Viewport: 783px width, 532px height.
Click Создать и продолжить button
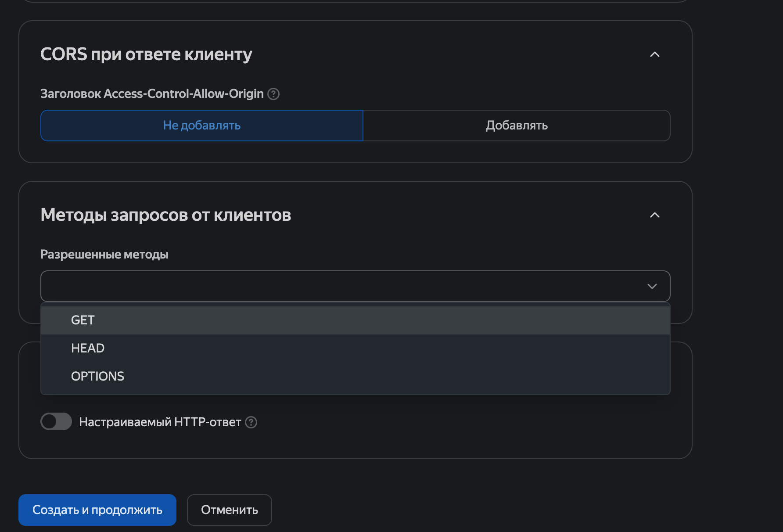(97, 510)
